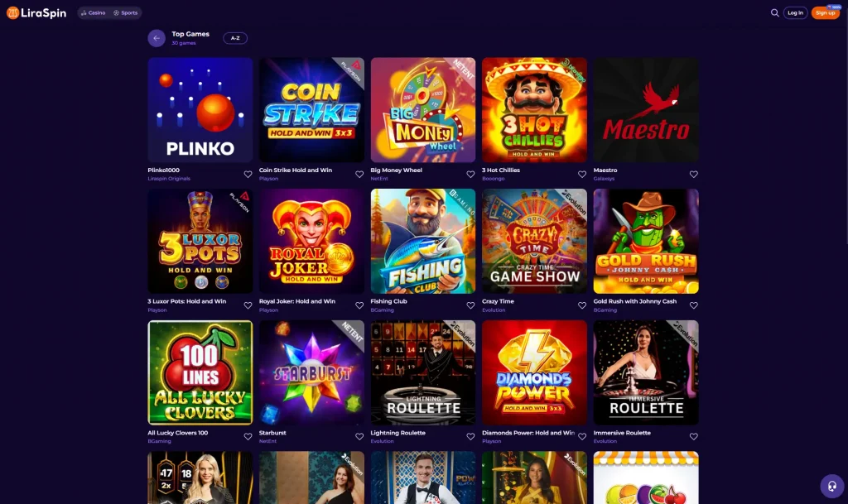Toggle favorite heart for Big Money Wheel
This screenshot has width=848, height=504.
pyautogui.click(x=470, y=175)
